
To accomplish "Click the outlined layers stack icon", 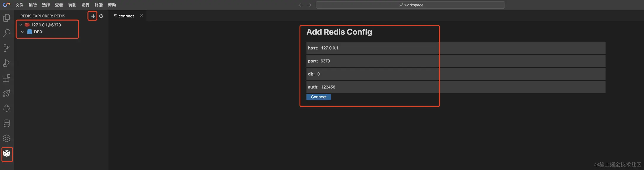I will click(7, 138).
